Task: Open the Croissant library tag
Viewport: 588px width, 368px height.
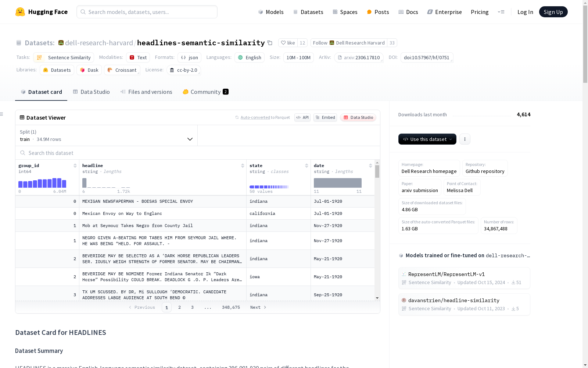Action: [122, 70]
